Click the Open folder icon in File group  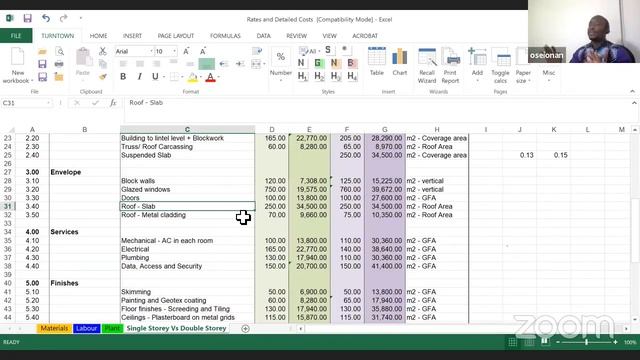coord(42,51)
